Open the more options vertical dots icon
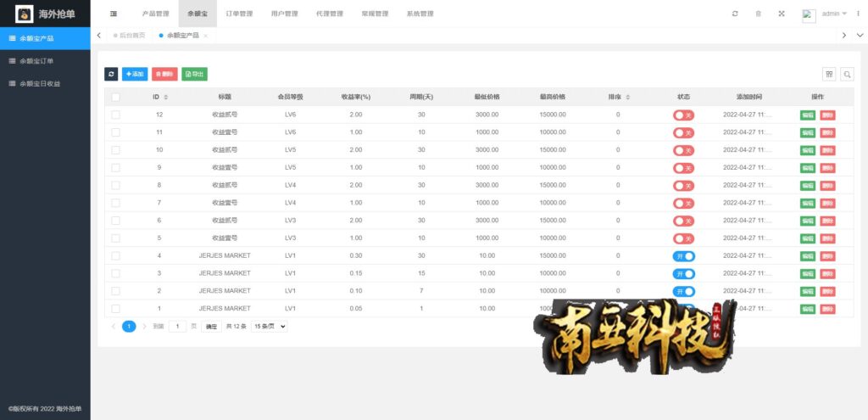 click(859, 14)
